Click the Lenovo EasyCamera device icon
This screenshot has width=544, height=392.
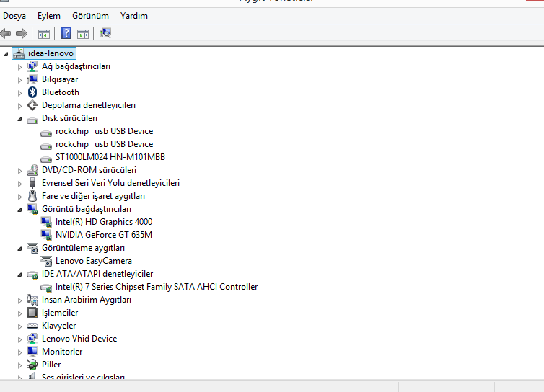pos(45,261)
